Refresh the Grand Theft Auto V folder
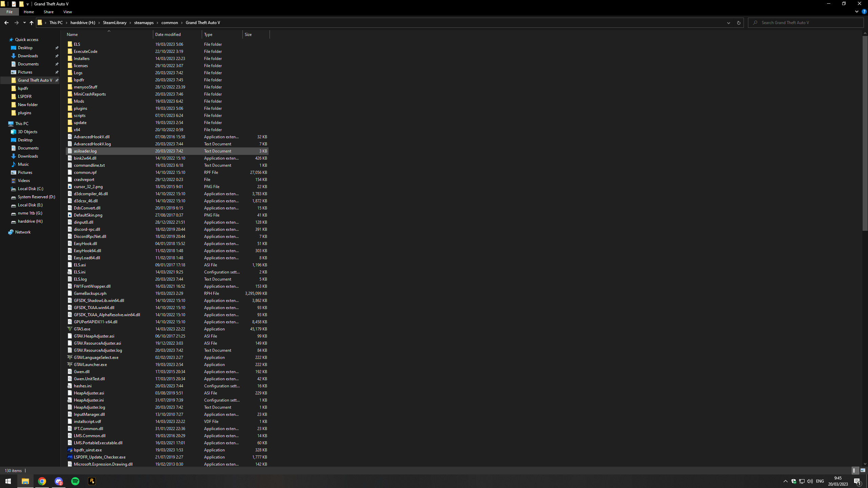This screenshot has height=488, width=868. coord(738,23)
